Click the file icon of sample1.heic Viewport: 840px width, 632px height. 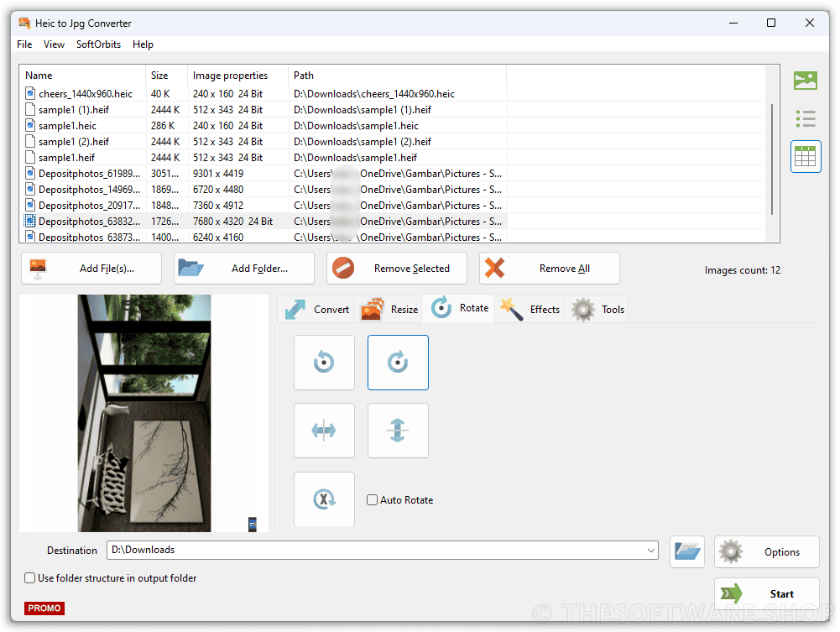pos(30,126)
